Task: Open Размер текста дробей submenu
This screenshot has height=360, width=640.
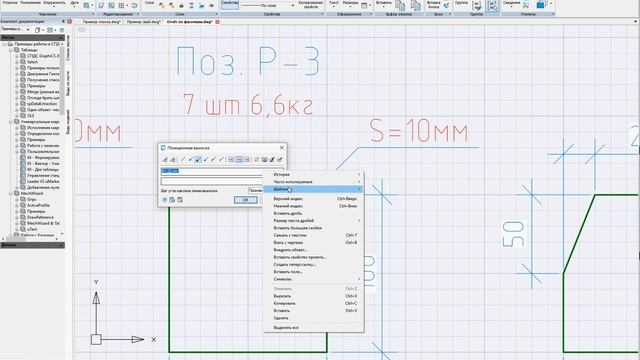Action: point(313,221)
